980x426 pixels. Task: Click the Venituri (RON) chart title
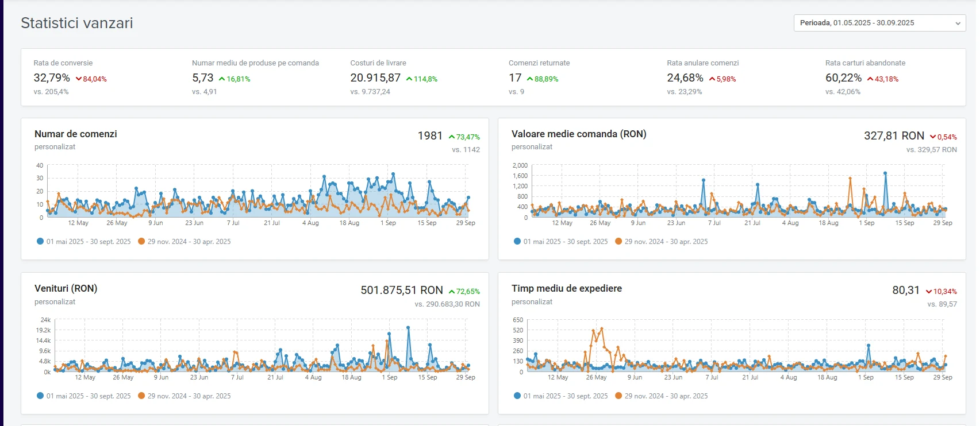pos(66,288)
